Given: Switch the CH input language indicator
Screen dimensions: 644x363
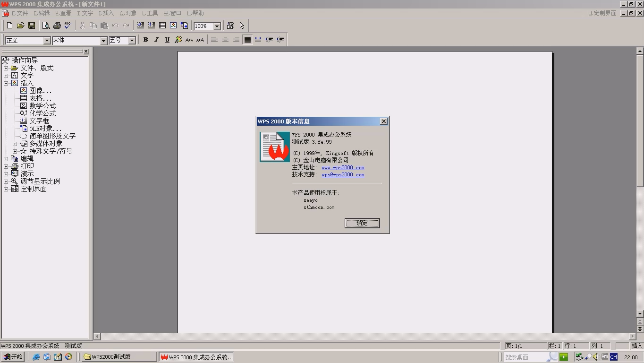Looking at the screenshot, I should click(x=614, y=357).
